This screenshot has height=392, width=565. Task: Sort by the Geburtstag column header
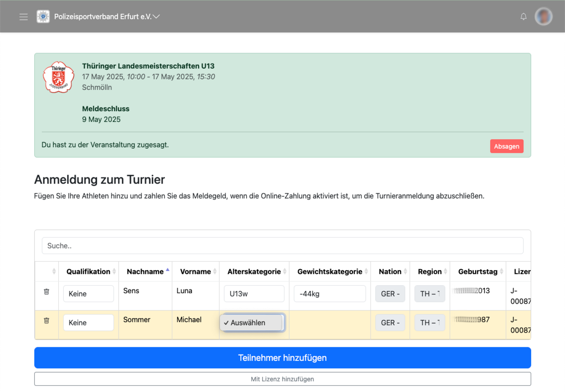tap(477, 272)
